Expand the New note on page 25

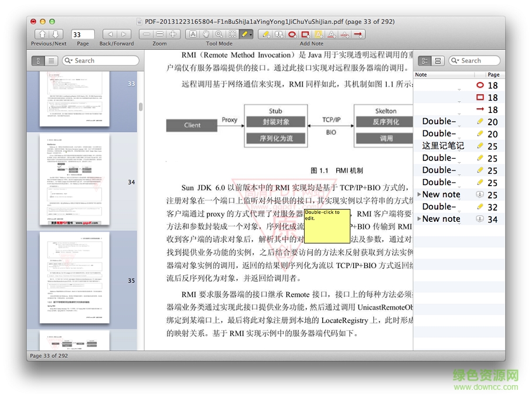click(x=418, y=194)
